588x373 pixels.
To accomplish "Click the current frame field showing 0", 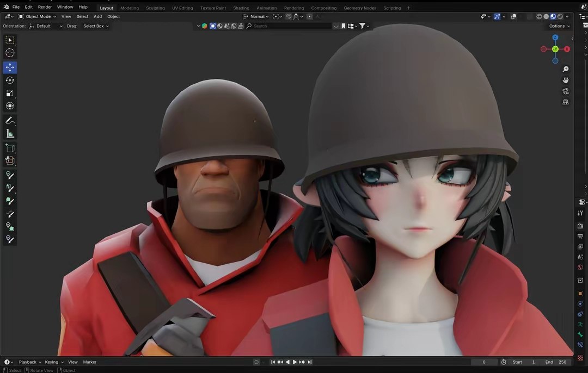I will [484, 362].
